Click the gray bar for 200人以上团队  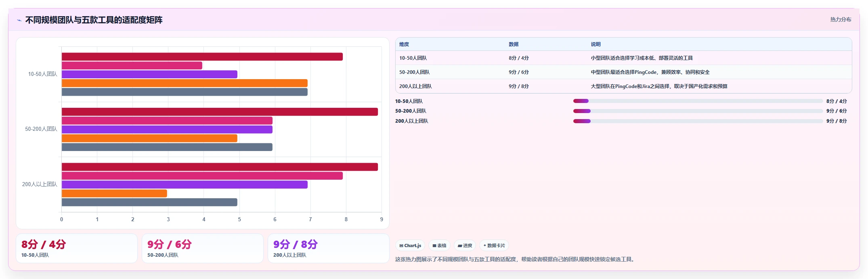149,202
